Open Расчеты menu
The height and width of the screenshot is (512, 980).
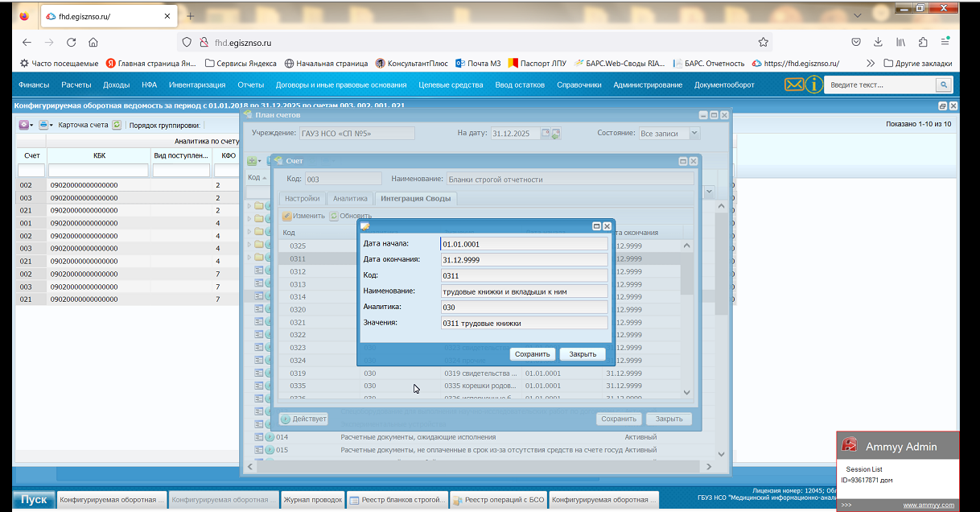76,85
